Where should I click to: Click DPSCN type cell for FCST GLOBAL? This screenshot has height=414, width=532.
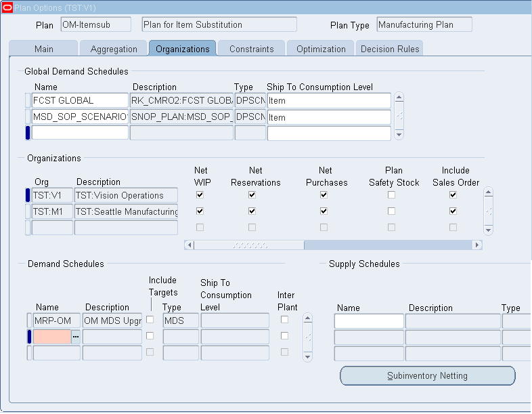[x=250, y=100]
